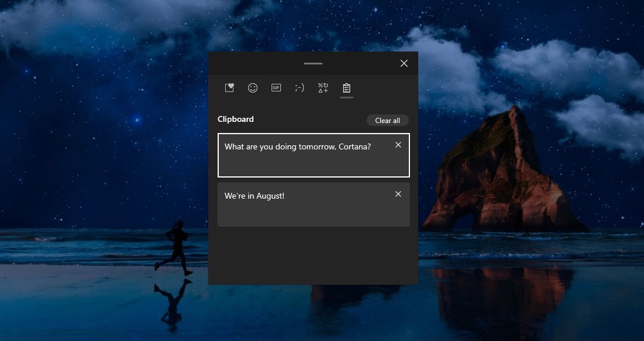Remove the Cortana question from clipboard history

pos(398,144)
